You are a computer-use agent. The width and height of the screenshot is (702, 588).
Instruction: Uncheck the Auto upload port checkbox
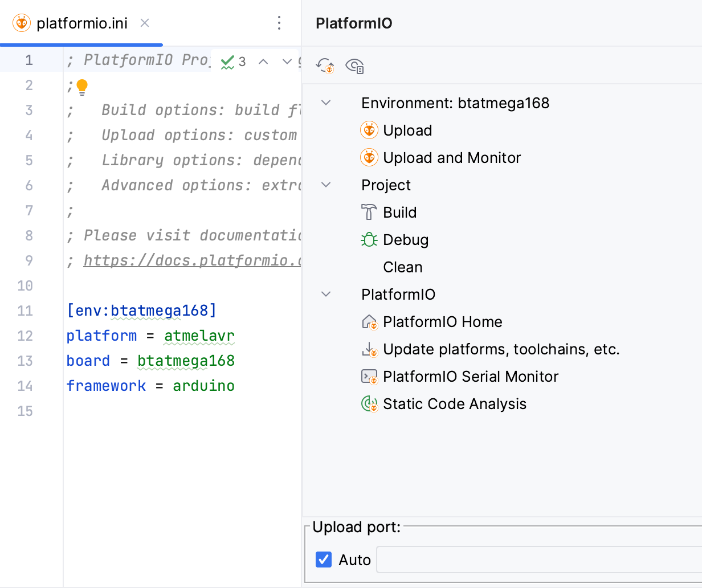click(324, 560)
